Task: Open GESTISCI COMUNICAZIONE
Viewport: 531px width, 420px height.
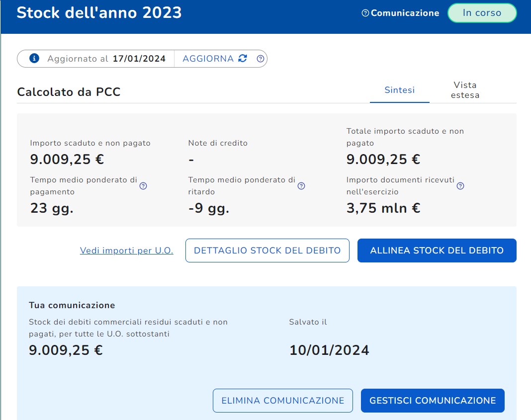Action: (433, 401)
